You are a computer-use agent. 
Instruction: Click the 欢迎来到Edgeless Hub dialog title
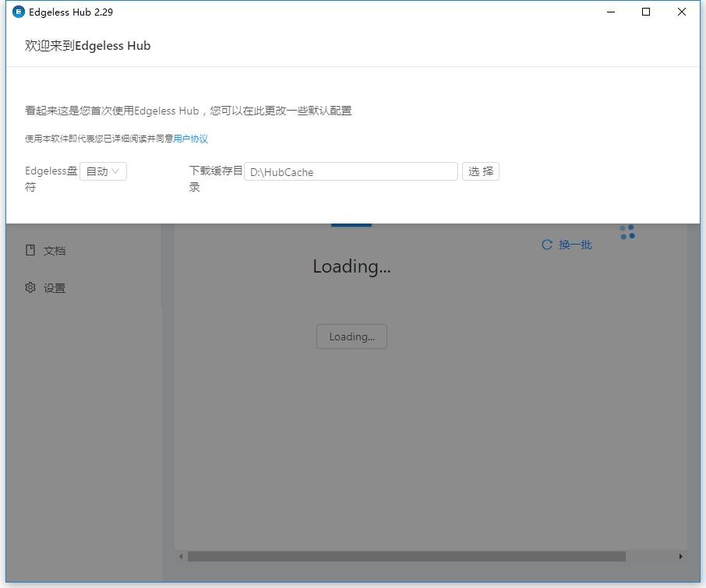click(x=87, y=45)
